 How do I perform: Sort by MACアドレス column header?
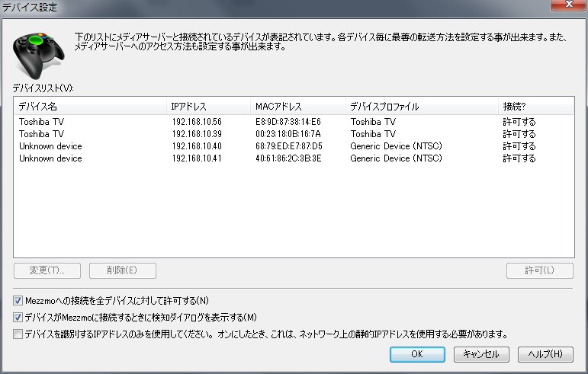click(297, 107)
